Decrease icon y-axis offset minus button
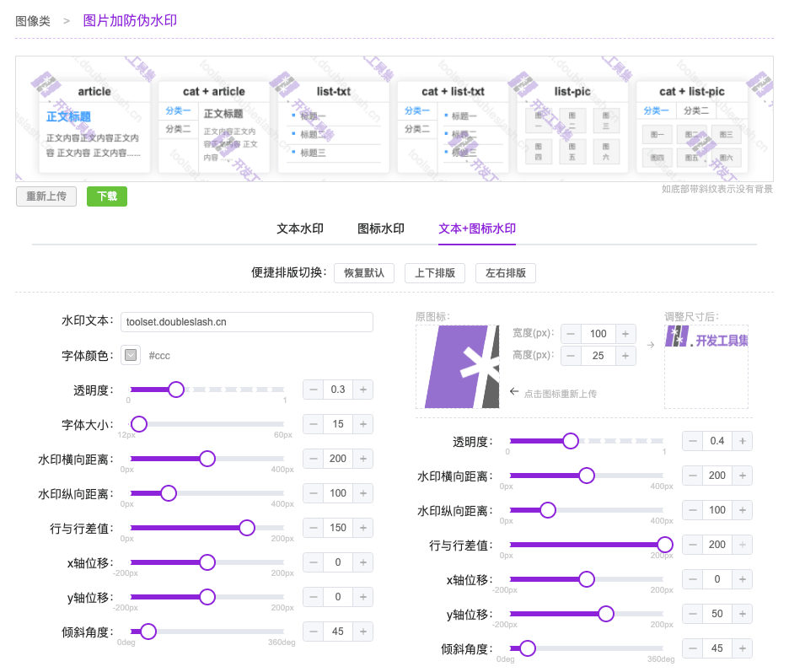Viewport: 789px width, 672px height. click(692, 614)
